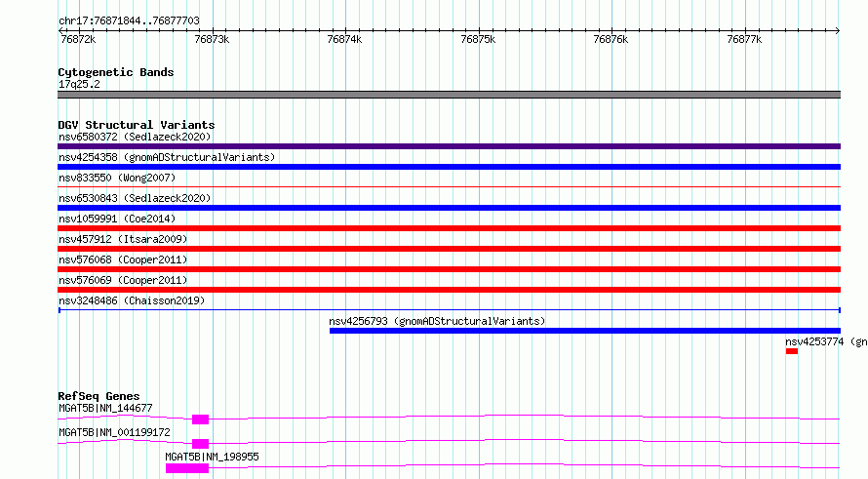Image resolution: width=868 pixels, height=479 pixels.
Task: Click the DGV Structural Variants track title
Action: click(x=137, y=125)
